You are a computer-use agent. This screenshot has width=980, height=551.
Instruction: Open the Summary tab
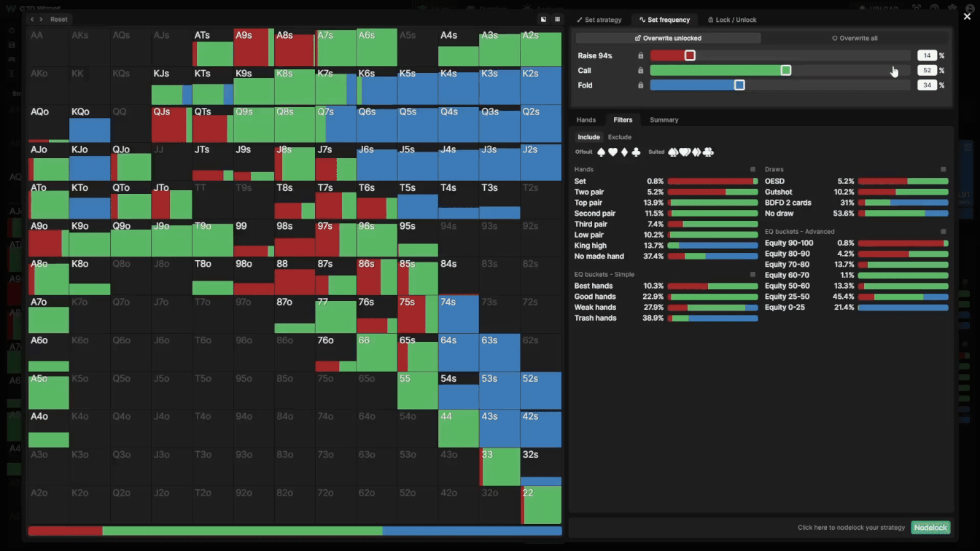[x=664, y=120]
